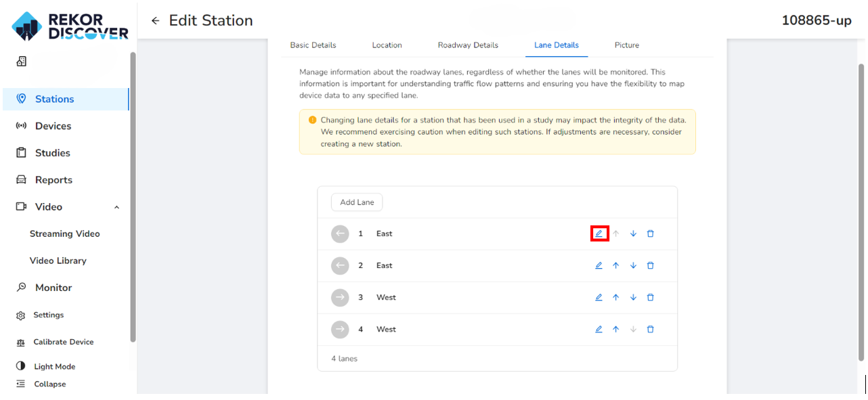Delete lane 2 East
The image size is (868, 400).
pos(650,265)
